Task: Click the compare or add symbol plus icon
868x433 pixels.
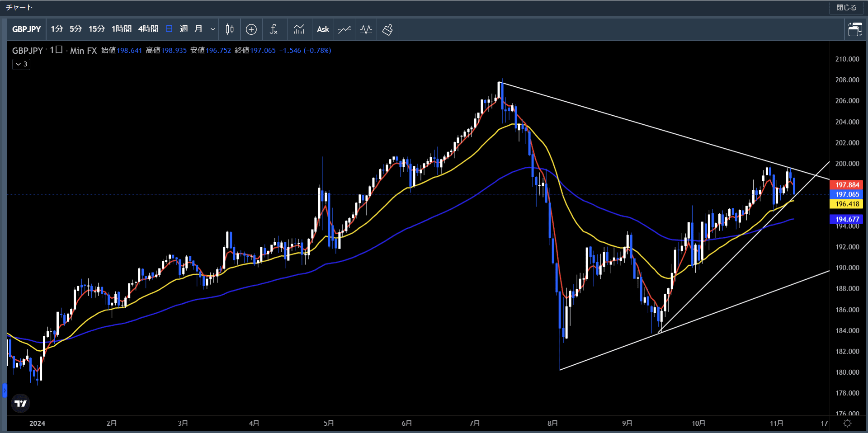Action: coord(251,29)
